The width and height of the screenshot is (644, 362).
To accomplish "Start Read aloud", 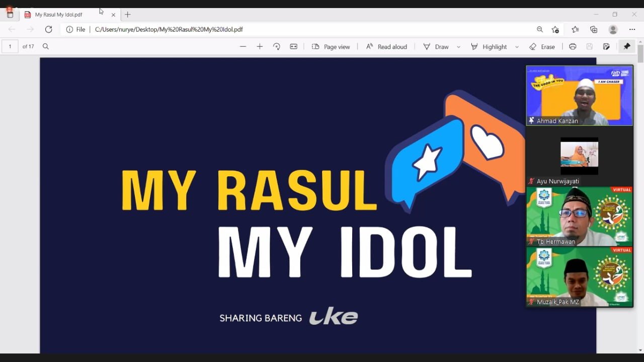I will pyautogui.click(x=386, y=46).
